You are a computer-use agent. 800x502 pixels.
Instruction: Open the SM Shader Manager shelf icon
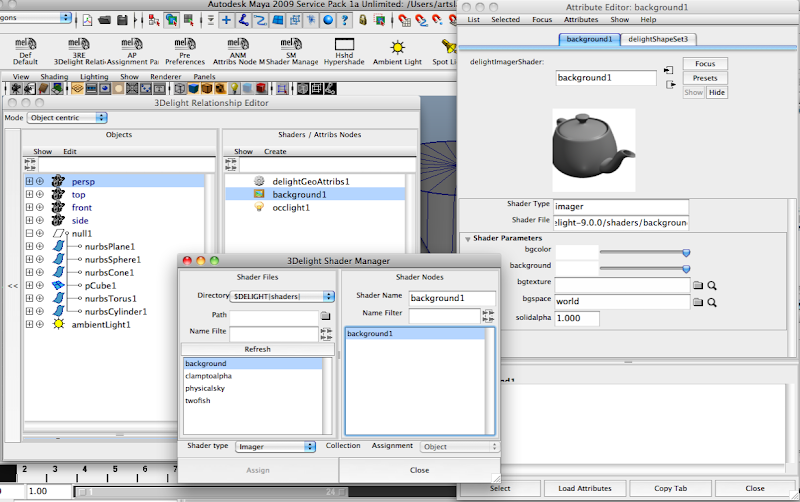pos(291,51)
